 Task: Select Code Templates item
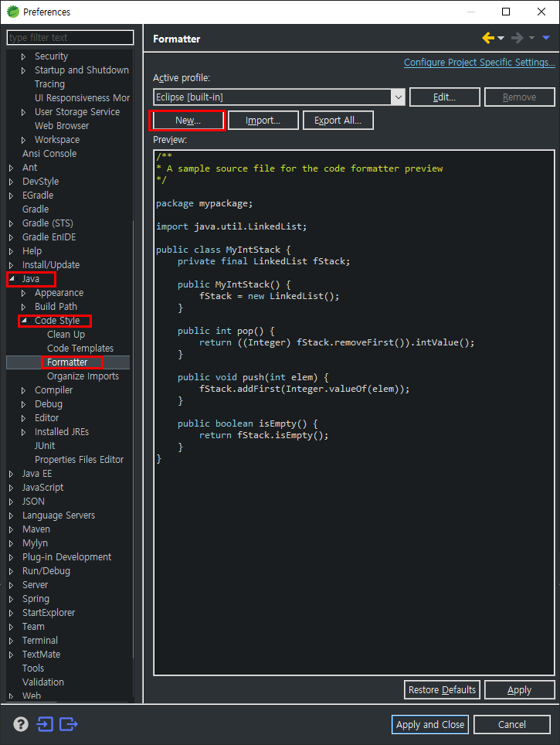[80, 349]
